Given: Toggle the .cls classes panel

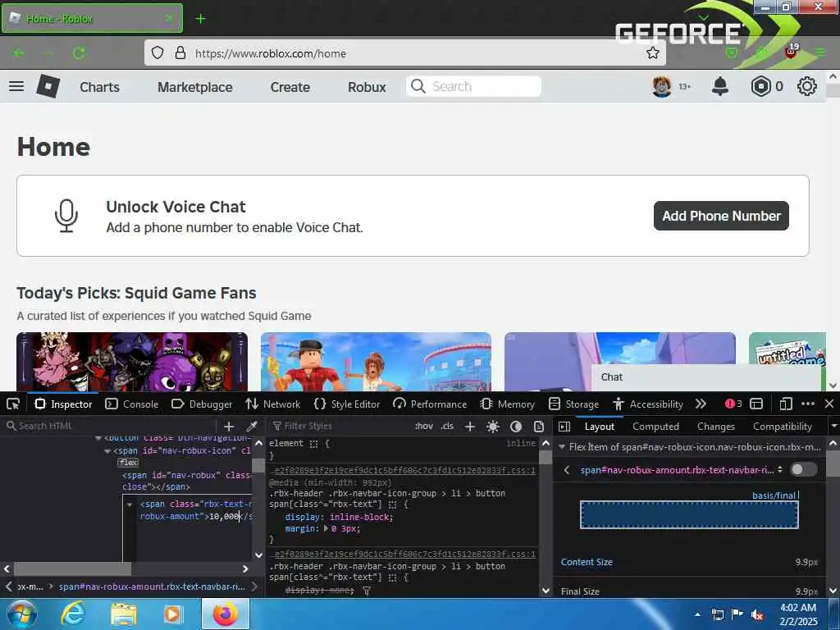Looking at the screenshot, I should tap(447, 427).
